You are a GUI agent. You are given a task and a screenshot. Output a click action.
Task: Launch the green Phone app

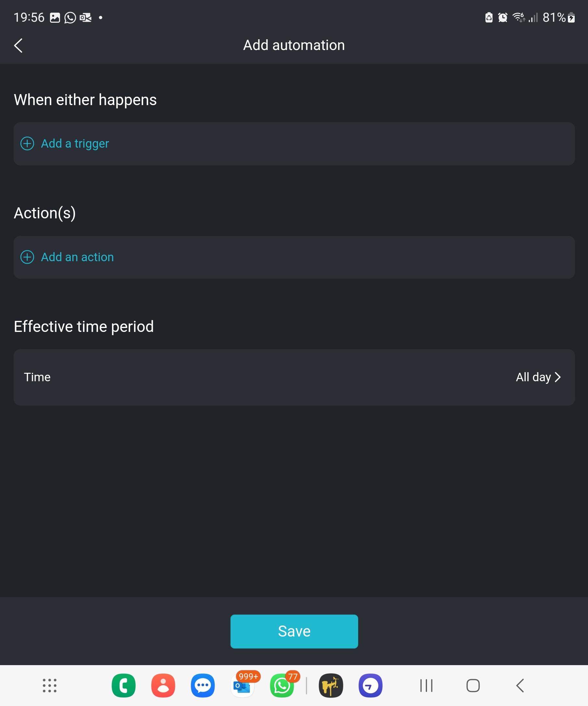point(123,686)
